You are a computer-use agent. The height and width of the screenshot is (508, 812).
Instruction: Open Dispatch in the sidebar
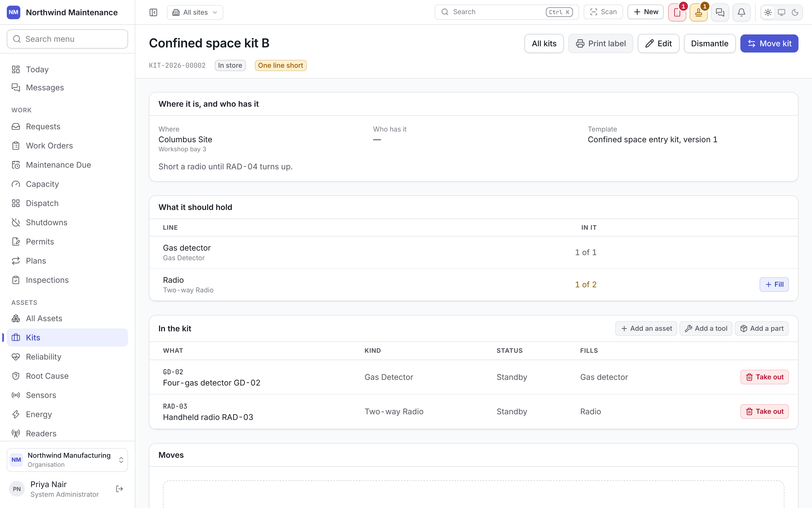67,203
